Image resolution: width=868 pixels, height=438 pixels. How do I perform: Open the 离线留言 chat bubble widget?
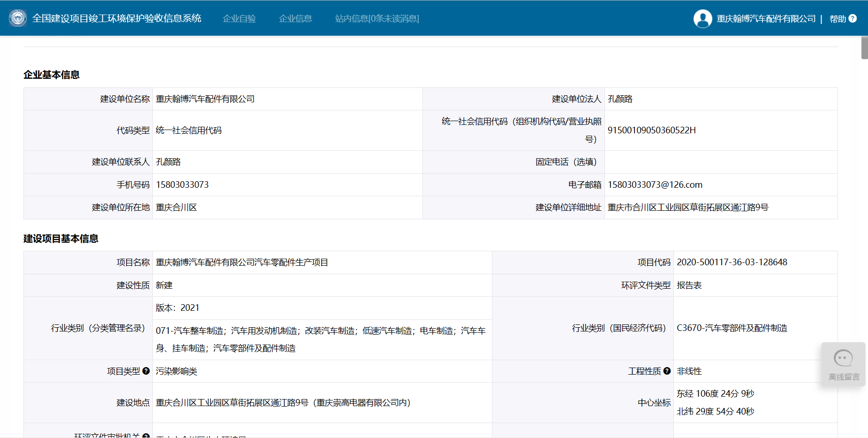click(843, 364)
